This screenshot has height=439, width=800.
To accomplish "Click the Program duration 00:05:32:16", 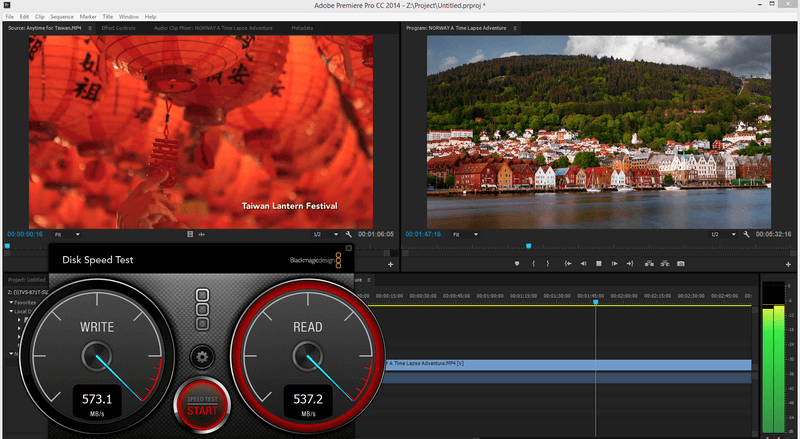I will 773,234.
